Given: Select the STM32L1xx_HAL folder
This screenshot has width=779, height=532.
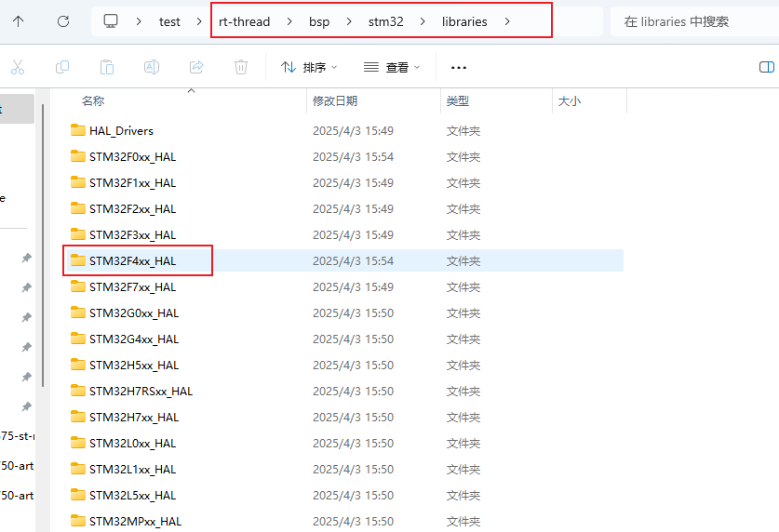Looking at the screenshot, I should (133, 470).
